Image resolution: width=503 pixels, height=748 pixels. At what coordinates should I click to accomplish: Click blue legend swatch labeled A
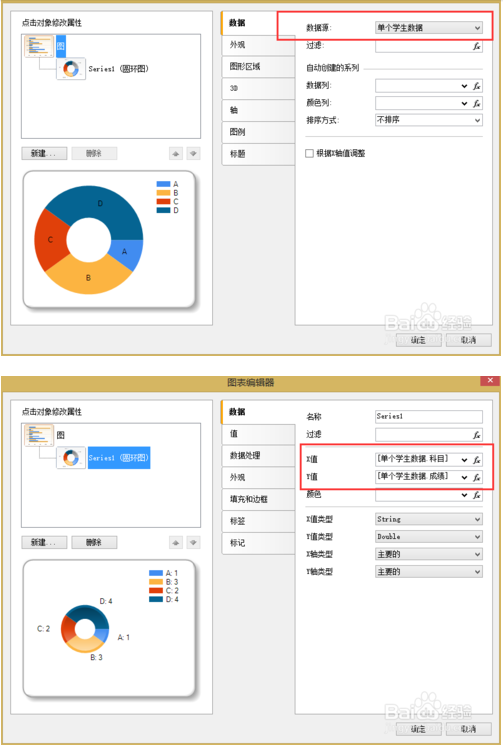(163, 184)
